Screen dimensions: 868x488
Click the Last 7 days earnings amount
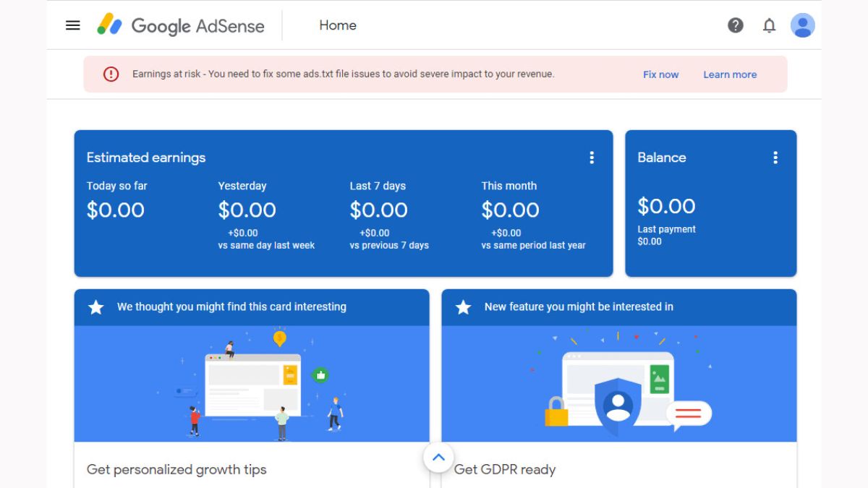379,210
